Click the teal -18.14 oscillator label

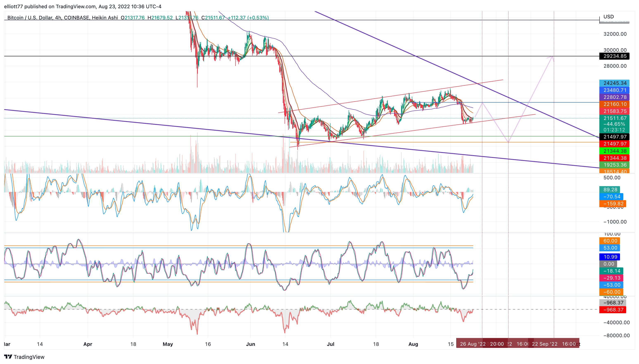(612, 271)
